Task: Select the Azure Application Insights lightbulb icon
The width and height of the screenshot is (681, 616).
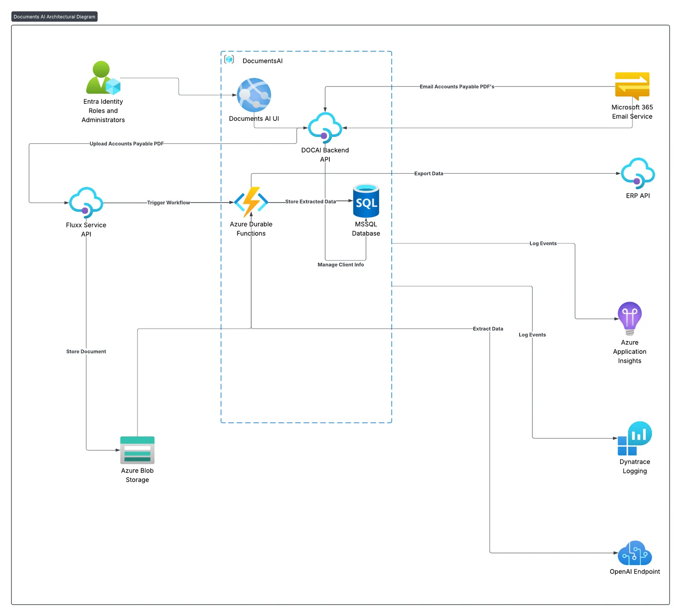Action: coord(629,319)
